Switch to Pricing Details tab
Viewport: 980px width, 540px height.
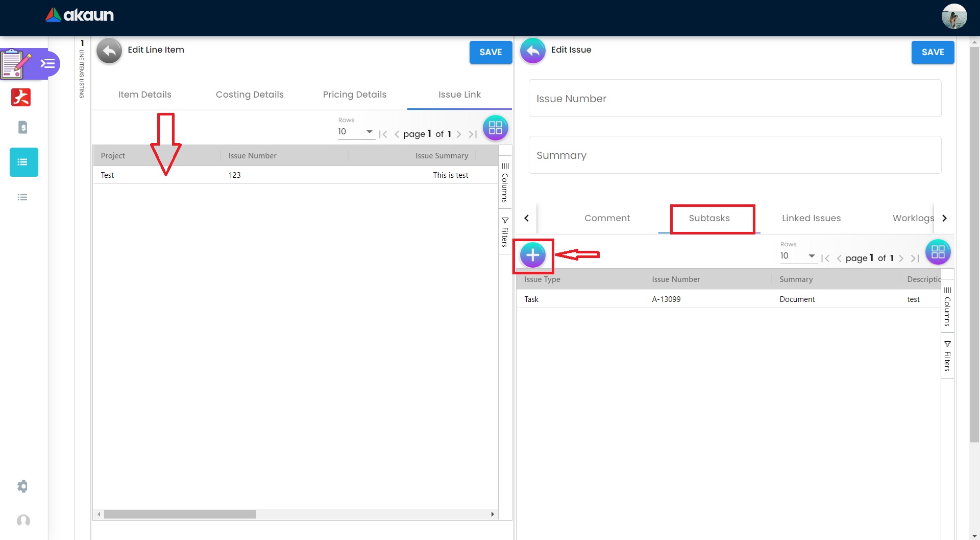click(355, 95)
